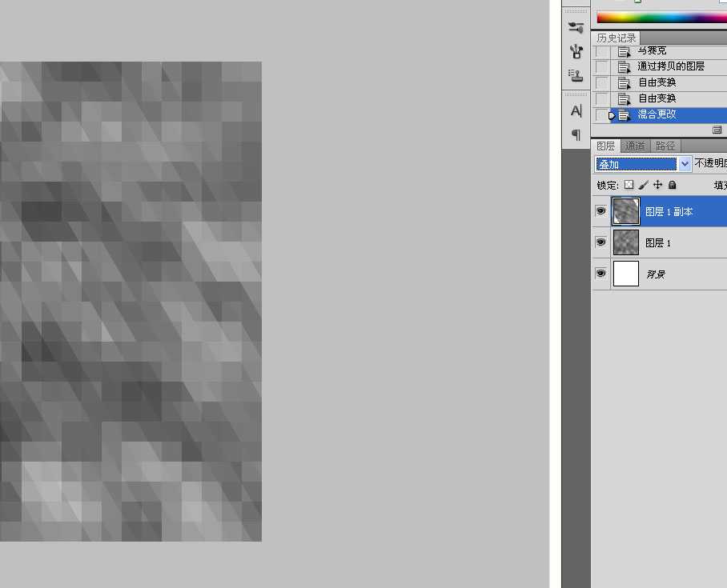Open the Paragraph panel icon
727x588 pixels.
[576, 134]
